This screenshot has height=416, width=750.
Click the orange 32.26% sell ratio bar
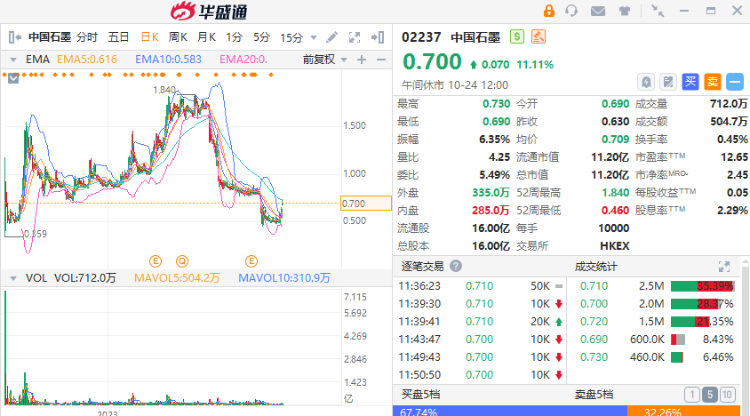(684, 411)
